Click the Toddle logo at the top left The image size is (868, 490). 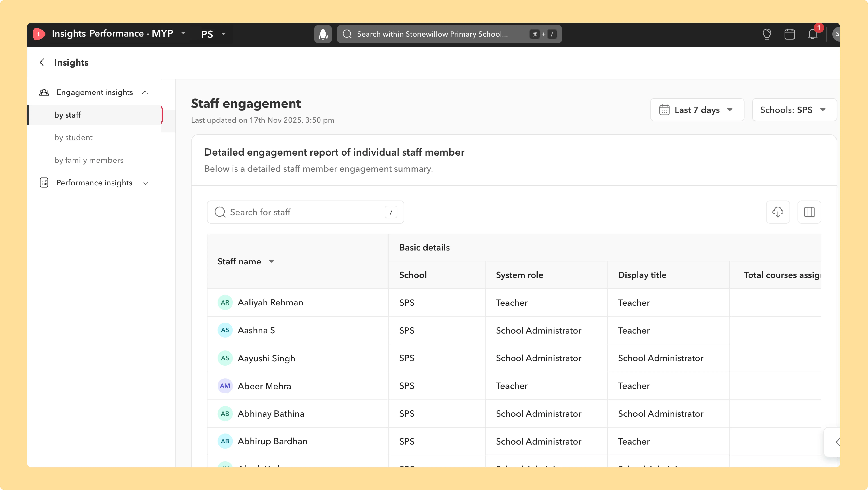[39, 34]
